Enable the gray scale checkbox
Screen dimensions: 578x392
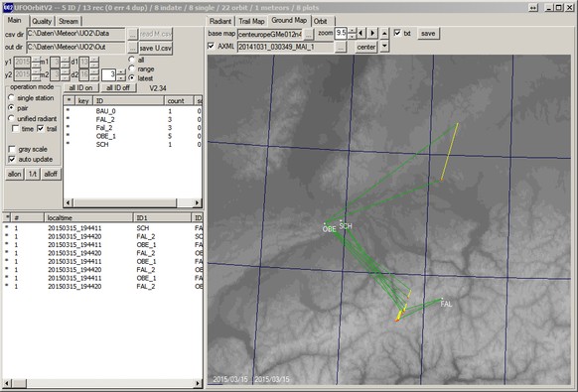(x=12, y=149)
